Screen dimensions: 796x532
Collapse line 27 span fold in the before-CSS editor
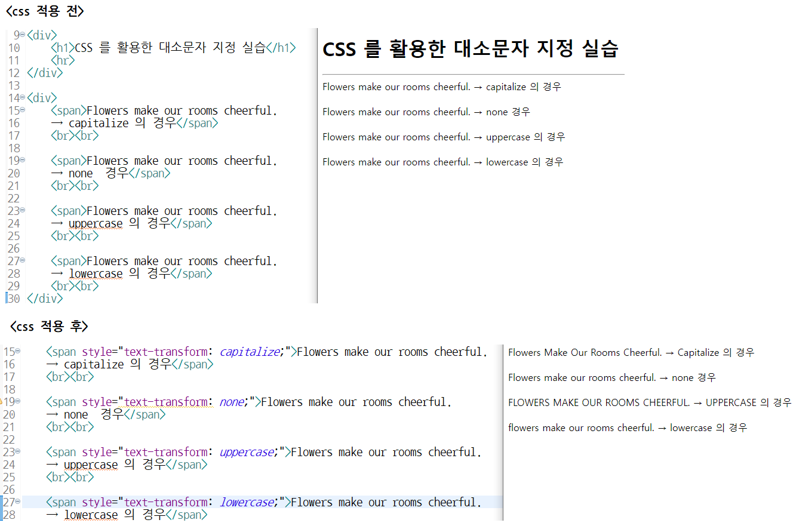coord(23,260)
